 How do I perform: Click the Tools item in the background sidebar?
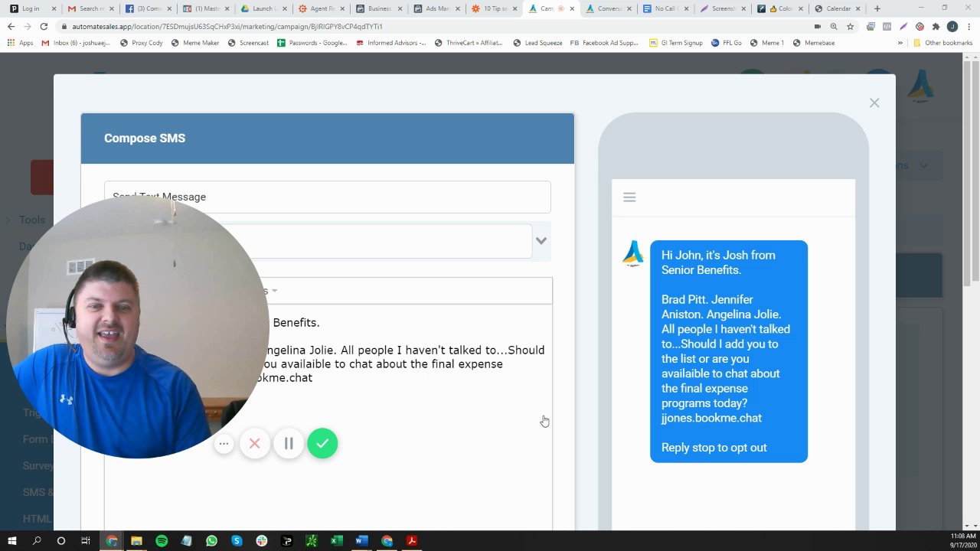(x=32, y=220)
